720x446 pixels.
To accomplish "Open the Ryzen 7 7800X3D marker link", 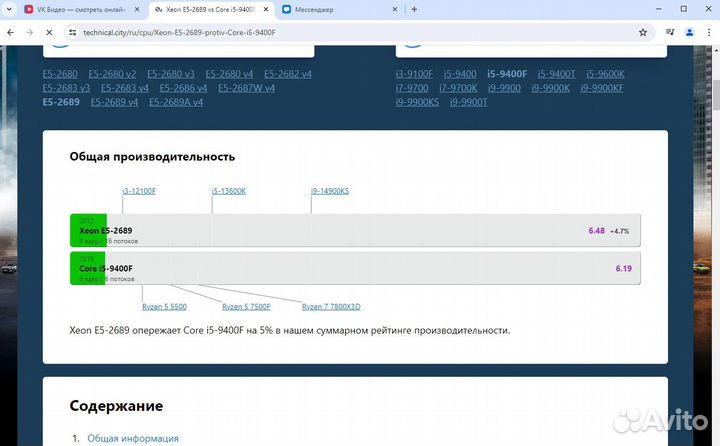I will (x=331, y=307).
